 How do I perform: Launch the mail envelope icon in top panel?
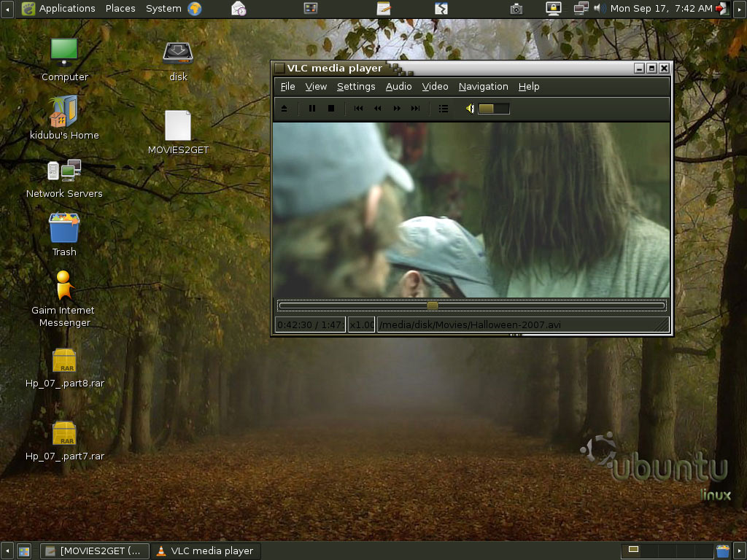[239, 9]
